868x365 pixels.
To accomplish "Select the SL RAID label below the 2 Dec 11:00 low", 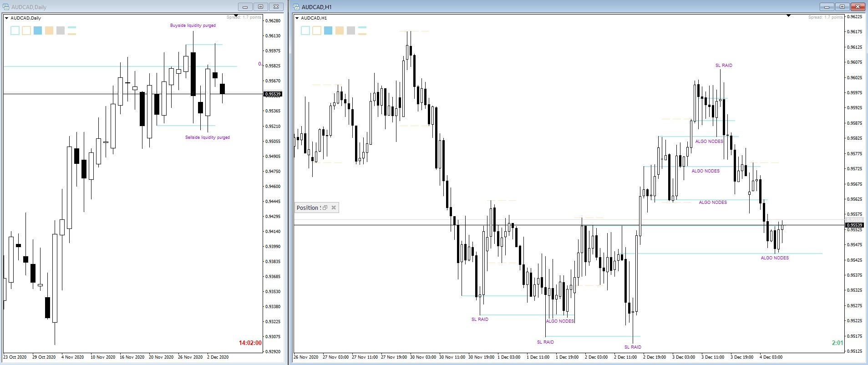I will coord(633,347).
